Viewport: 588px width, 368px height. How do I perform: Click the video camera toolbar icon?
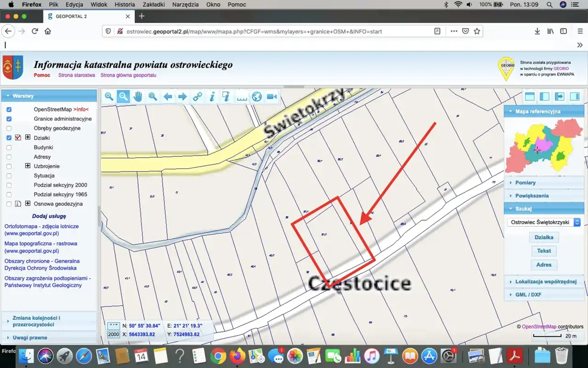click(x=272, y=97)
